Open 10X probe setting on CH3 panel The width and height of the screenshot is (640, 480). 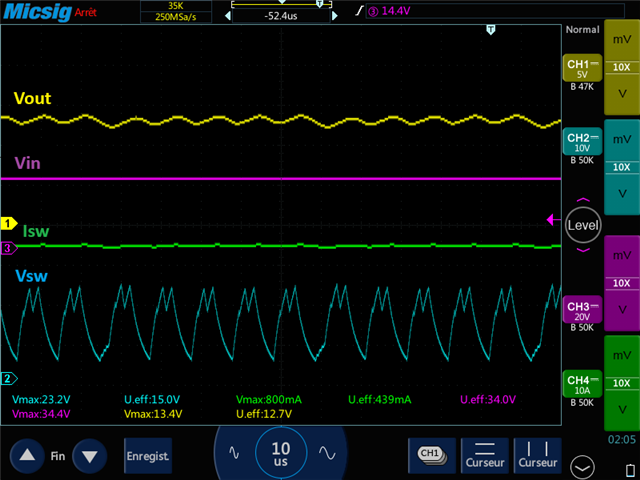tap(622, 283)
